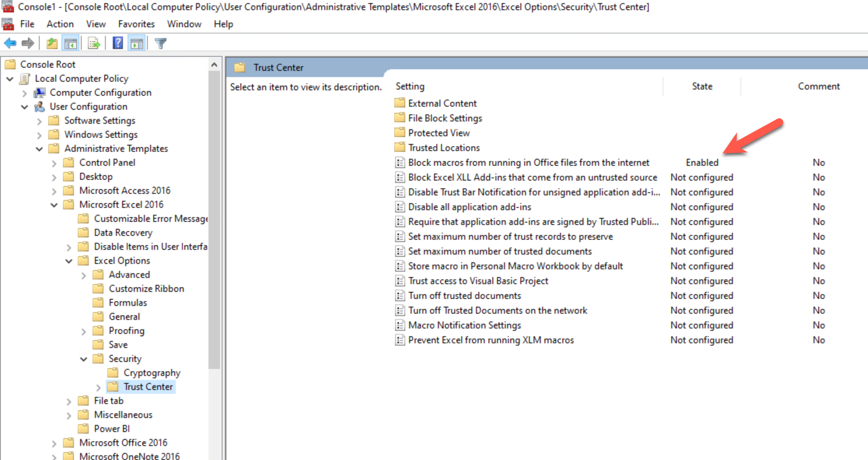Collapse the Microsoft Excel 2016 node
The height and width of the screenshot is (460, 868).
(54, 205)
